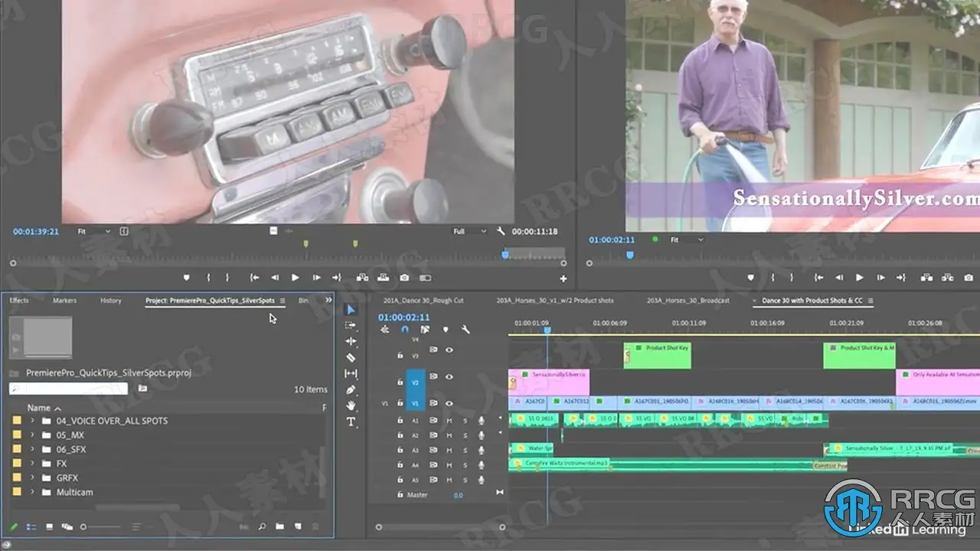Toggle the lock on track V2

click(399, 381)
